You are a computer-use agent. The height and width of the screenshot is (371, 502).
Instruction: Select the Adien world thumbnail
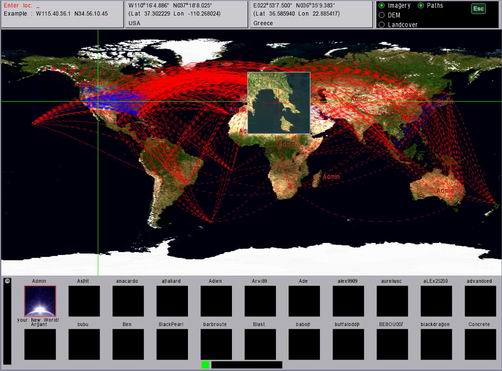click(216, 301)
